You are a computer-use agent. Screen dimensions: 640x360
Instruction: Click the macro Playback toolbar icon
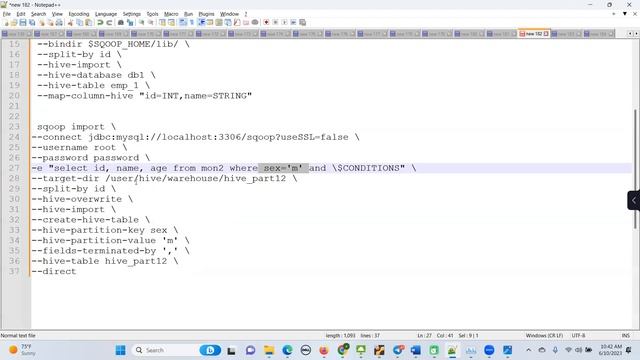point(284,22)
